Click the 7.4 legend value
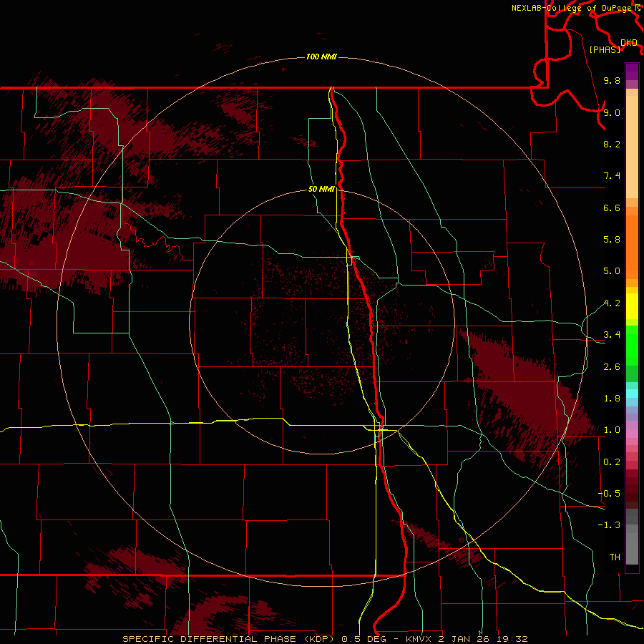644x644 pixels. 612,176
